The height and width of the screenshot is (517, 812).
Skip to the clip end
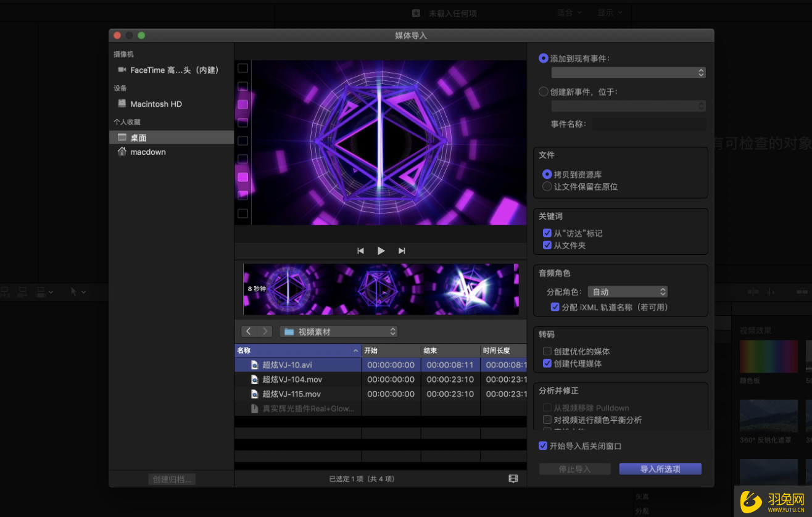402,250
